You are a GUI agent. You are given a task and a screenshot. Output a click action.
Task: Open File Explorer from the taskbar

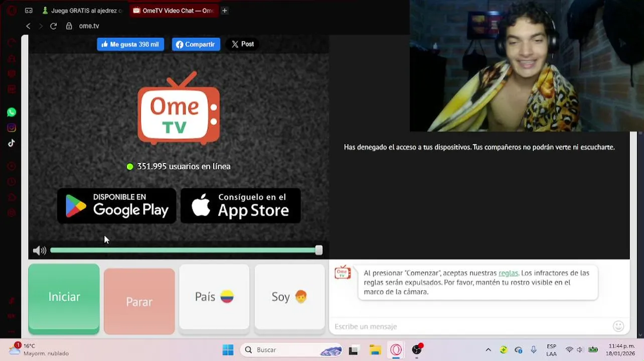(x=375, y=350)
